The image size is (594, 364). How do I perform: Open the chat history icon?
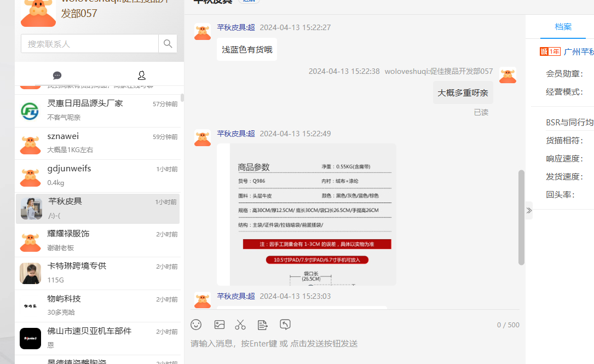coord(285,325)
